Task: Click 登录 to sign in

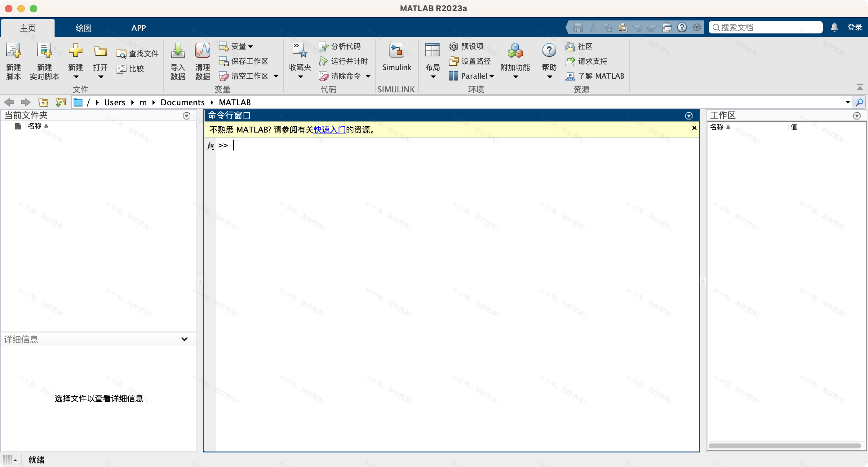Action: [855, 27]
